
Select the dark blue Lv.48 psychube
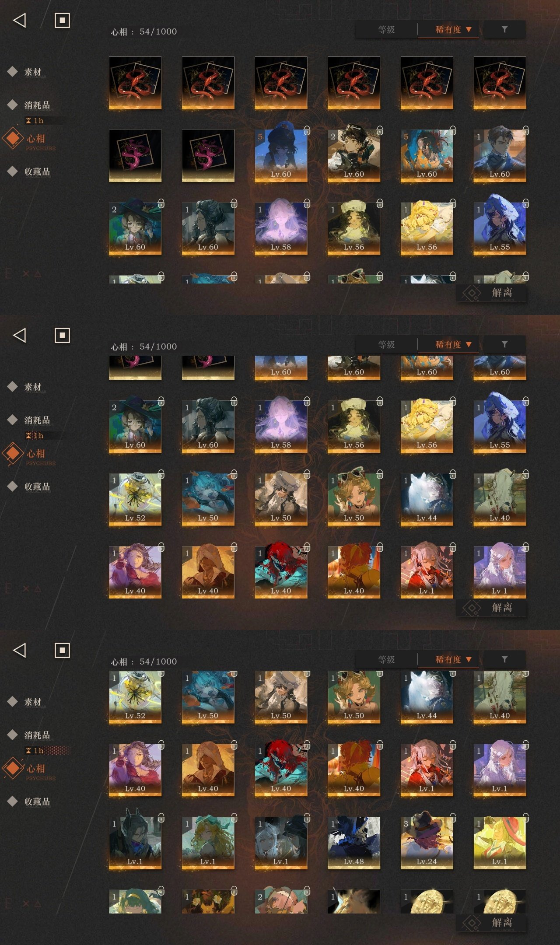pos(353,843)
